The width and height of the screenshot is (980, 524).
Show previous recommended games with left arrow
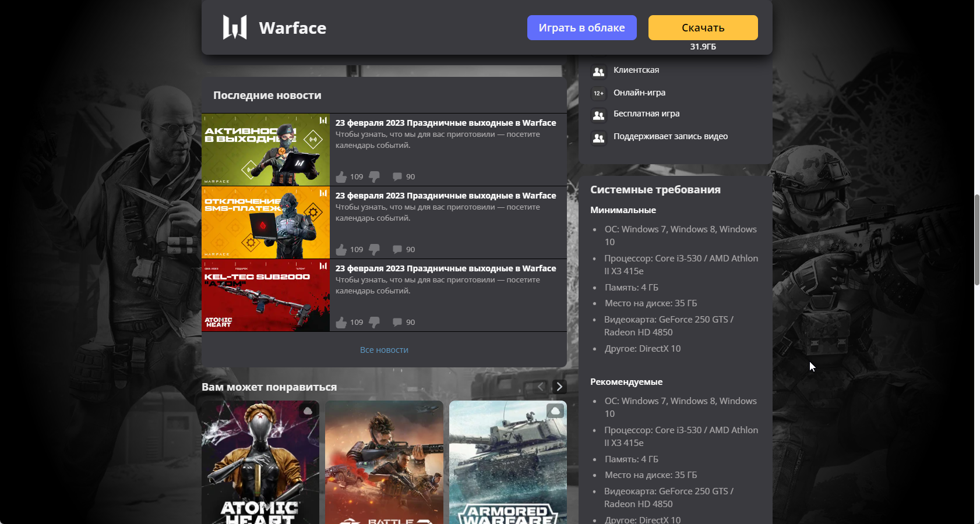pyautogui.click(x=541, y=387)
